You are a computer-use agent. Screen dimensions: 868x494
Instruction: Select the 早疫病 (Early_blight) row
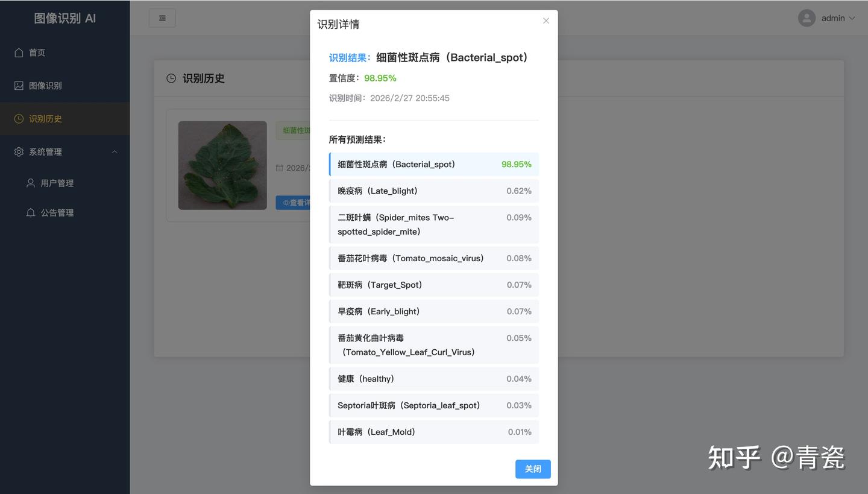click(x=434, y=311)
